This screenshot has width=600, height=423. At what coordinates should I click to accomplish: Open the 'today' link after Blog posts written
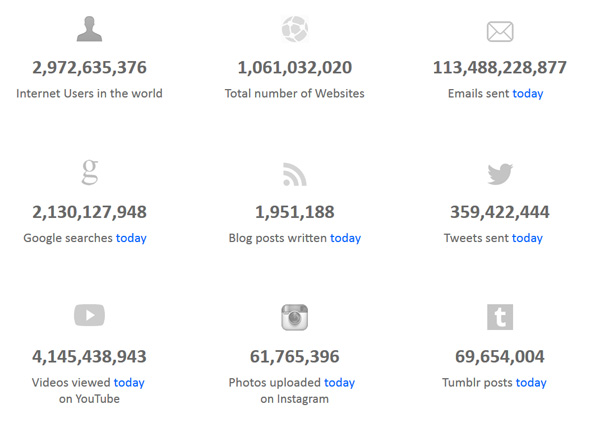(x=345, y=238)
